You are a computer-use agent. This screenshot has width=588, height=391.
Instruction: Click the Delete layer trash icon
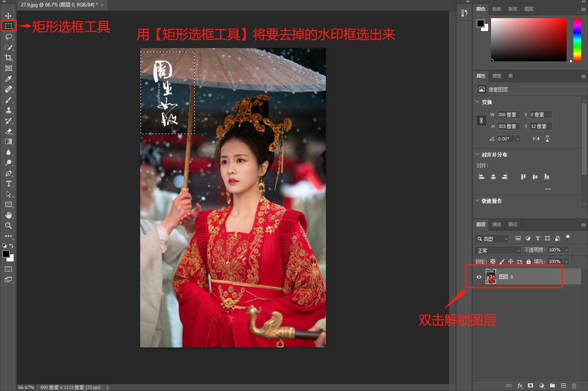[574, 386]
